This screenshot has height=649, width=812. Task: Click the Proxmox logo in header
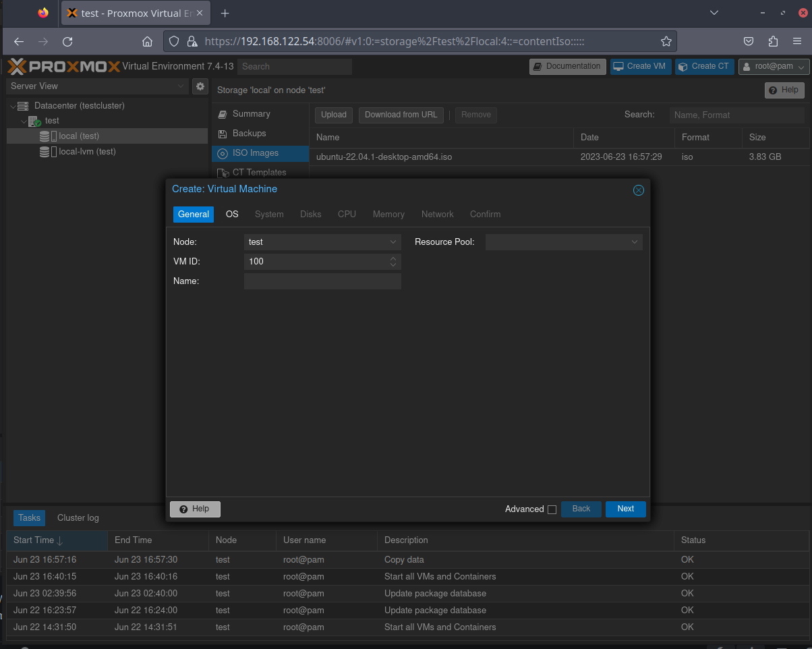tap(64, 66)
